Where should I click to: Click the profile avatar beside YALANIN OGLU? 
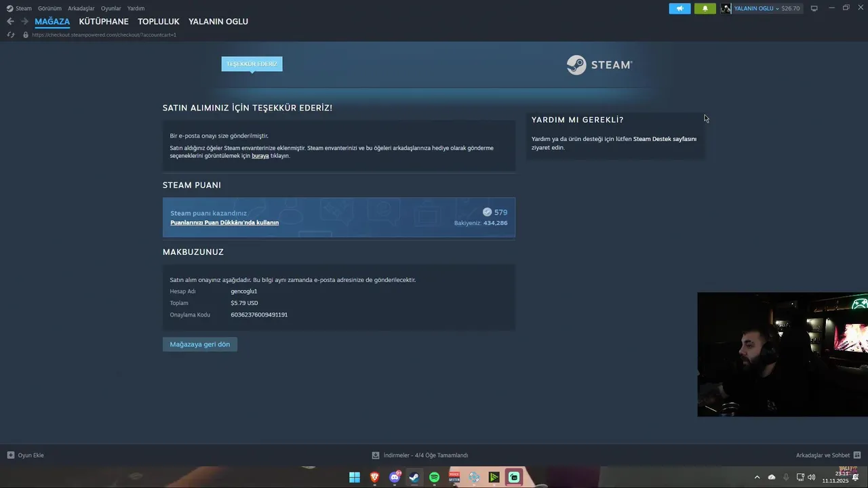click(x=726, y=8)
